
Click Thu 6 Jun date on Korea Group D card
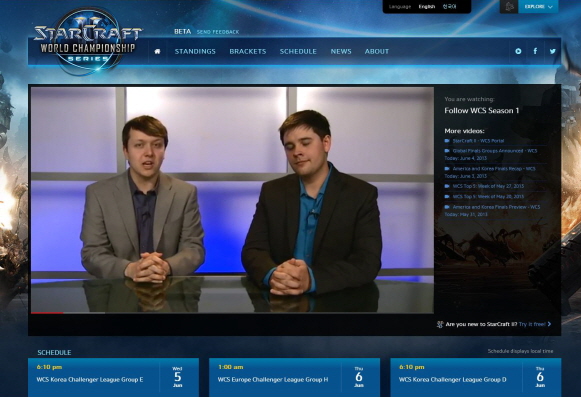click(540, 377)
